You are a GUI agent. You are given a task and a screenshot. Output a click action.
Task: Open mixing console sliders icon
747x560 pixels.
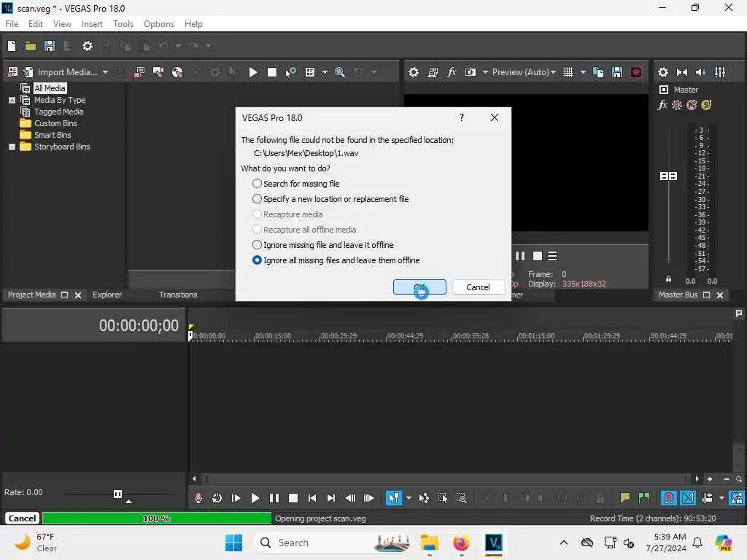(720, 72)
